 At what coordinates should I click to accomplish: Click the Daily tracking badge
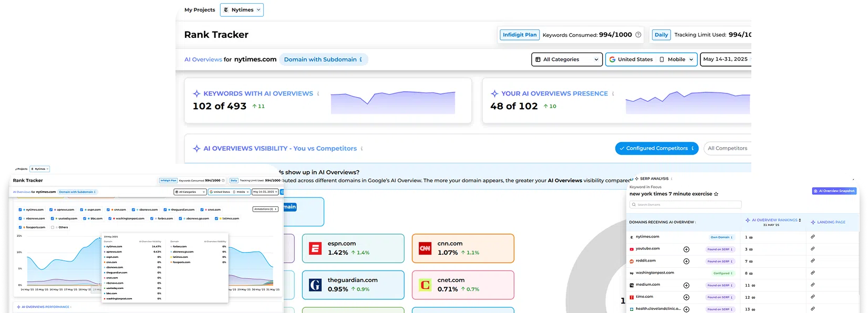point(661,35)
